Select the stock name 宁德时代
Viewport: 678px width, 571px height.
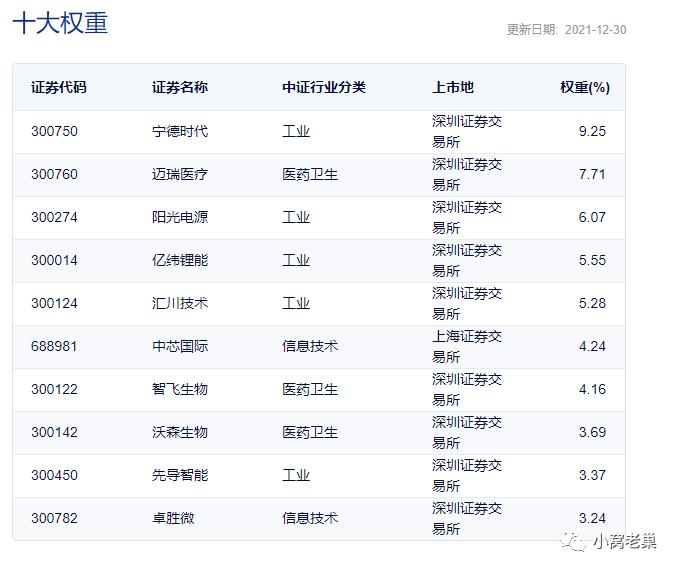(180, 131)
